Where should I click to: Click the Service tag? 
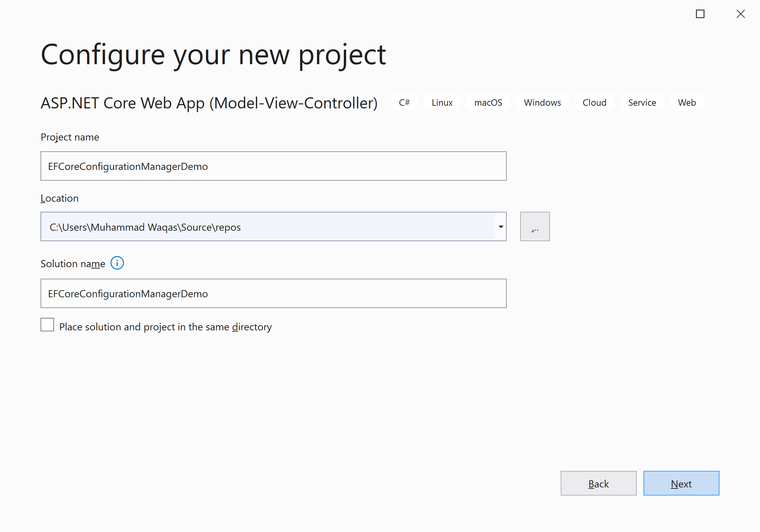pyautogui.click(x=642, y=103)
